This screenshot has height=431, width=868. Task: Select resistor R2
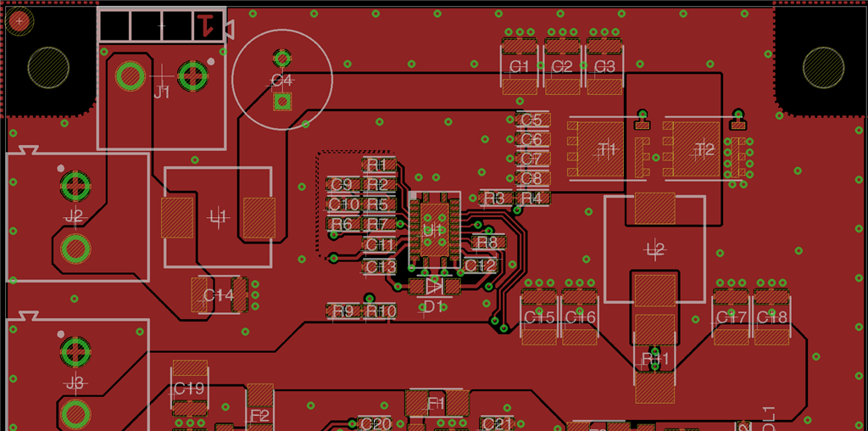[379, 184]
